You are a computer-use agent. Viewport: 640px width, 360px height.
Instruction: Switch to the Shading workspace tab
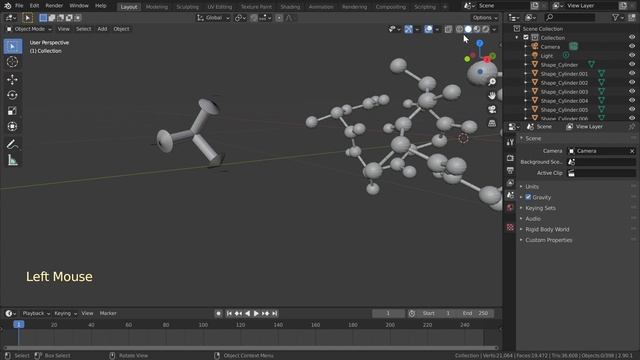tap(290, 7)
